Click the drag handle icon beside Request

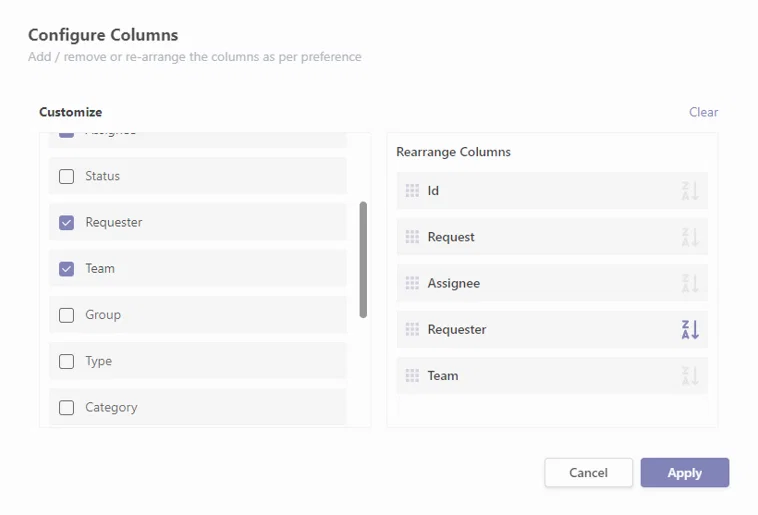tap(412, 237)
